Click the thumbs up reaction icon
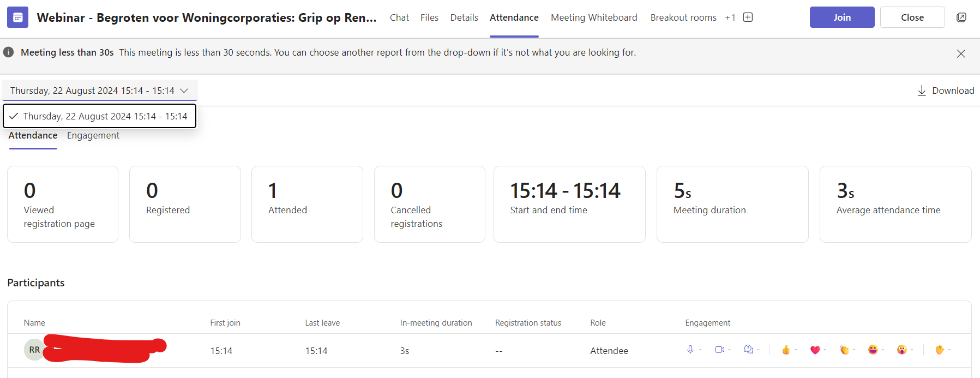The image size is (980, 378). click(x=786, y=350)
